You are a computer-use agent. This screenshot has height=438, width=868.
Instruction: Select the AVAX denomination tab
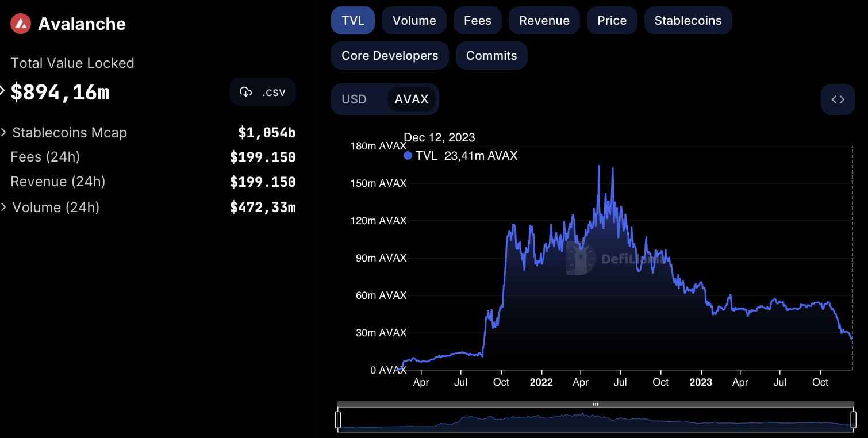coord(412,99)
